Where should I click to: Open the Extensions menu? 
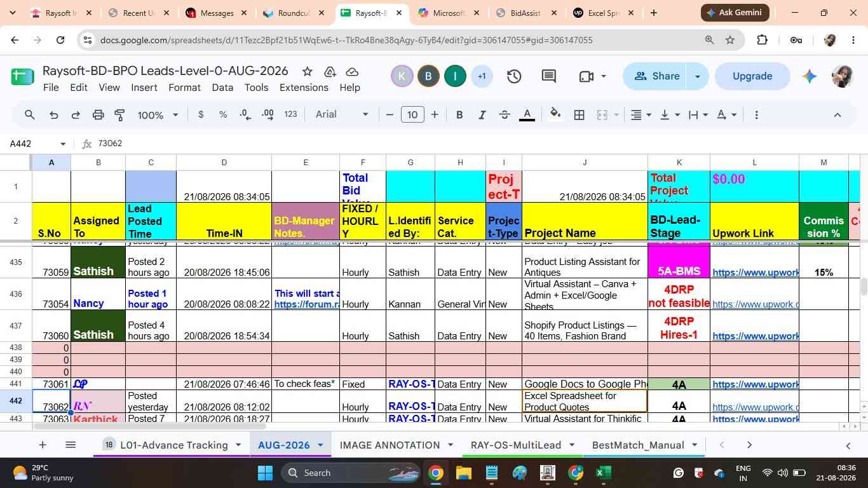(x=304, y=88)
